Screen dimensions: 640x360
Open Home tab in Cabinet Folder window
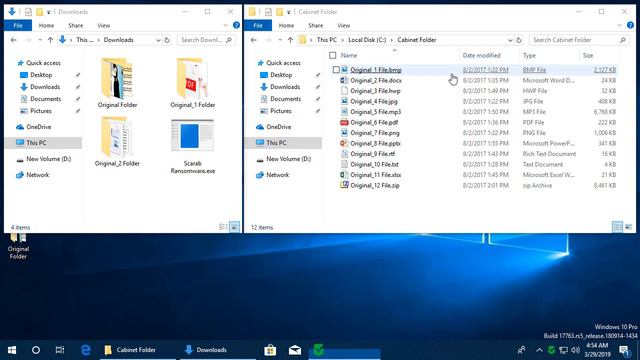click(286, 25)
